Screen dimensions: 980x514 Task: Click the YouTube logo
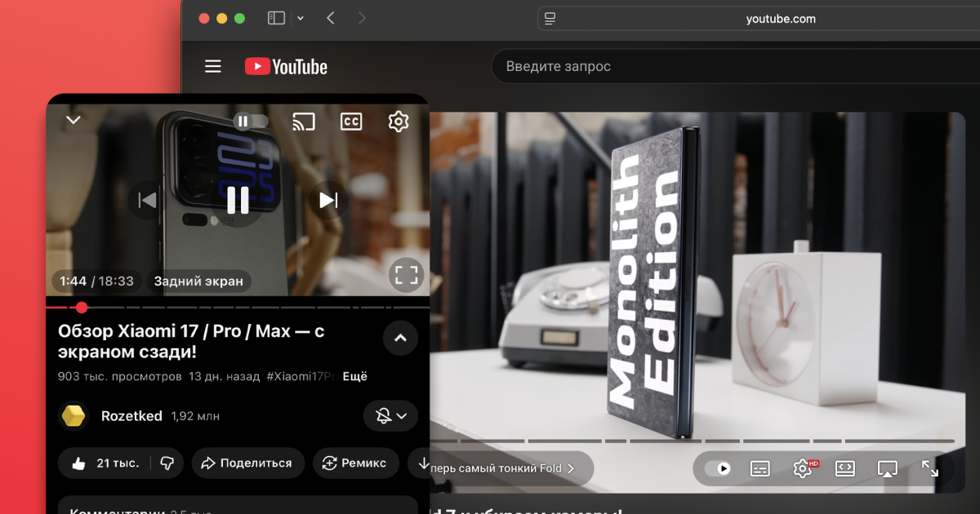click(286, 67)
